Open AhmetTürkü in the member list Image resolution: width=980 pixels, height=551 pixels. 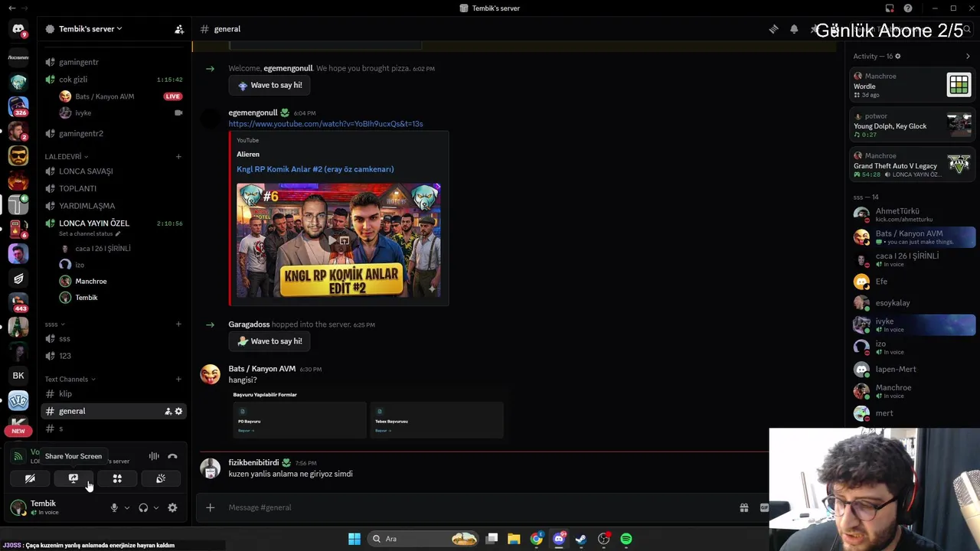(913, 215)
